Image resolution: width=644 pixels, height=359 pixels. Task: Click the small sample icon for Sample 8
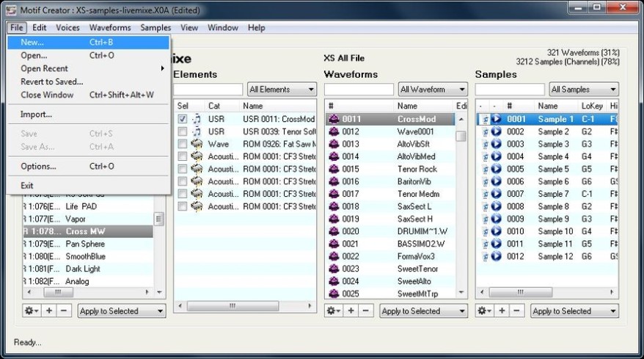[485, 206]
